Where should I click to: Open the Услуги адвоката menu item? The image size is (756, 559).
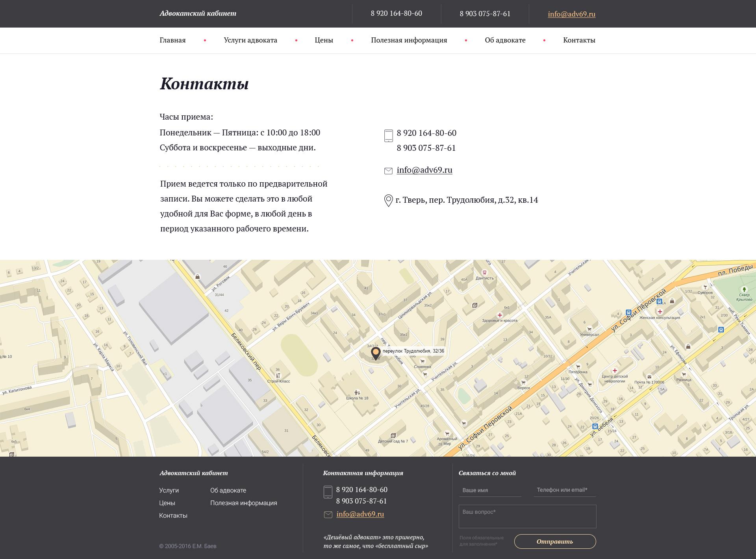pyautogui.click(x=250, y=40)
